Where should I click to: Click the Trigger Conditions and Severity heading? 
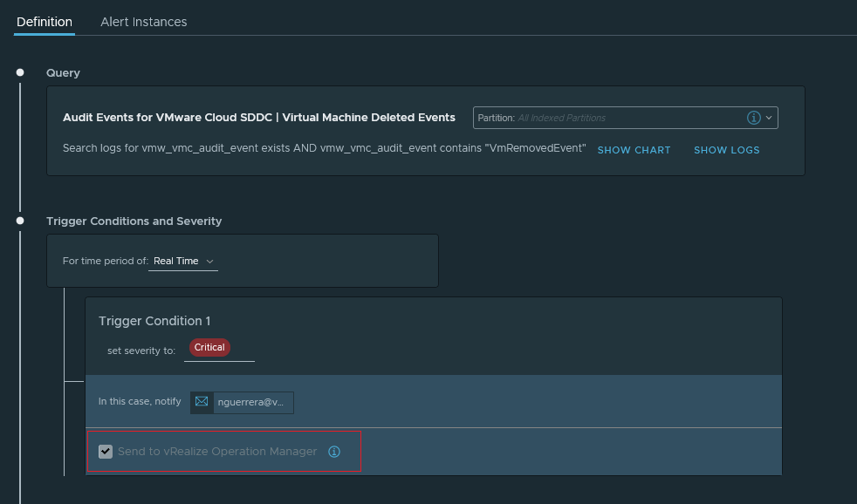tap(134, 221)
